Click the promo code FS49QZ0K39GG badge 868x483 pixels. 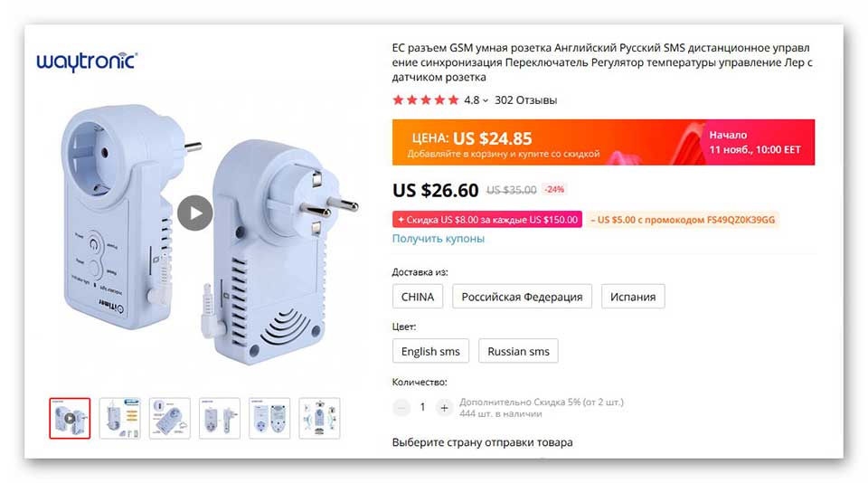(683, 220)
